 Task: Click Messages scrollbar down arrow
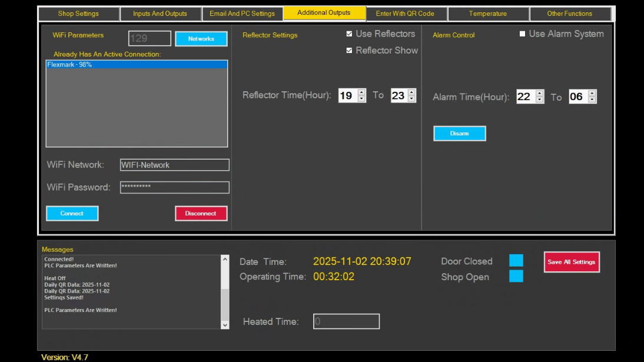pyautogui.click(x=225, y=324)
